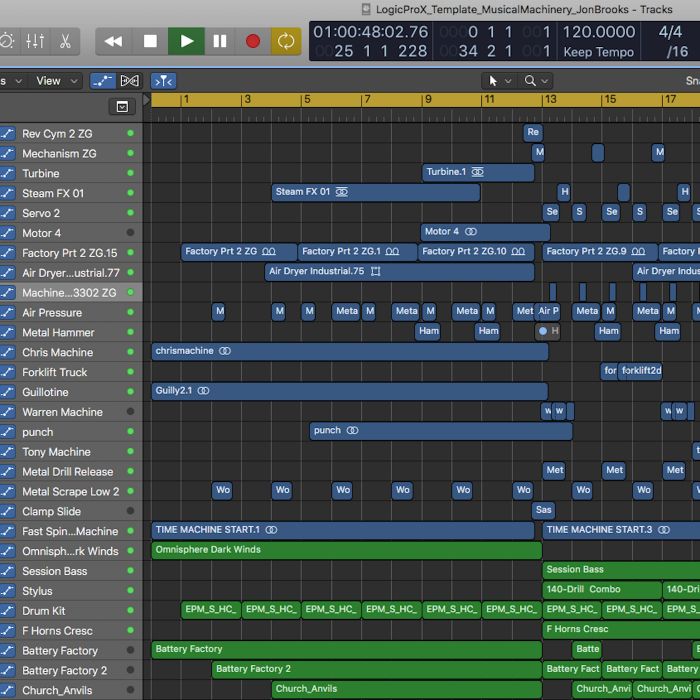This screenshot has width=700, height=700.
Task: Select the TIME MACHINE START.1 region
Action: (343, 530)
